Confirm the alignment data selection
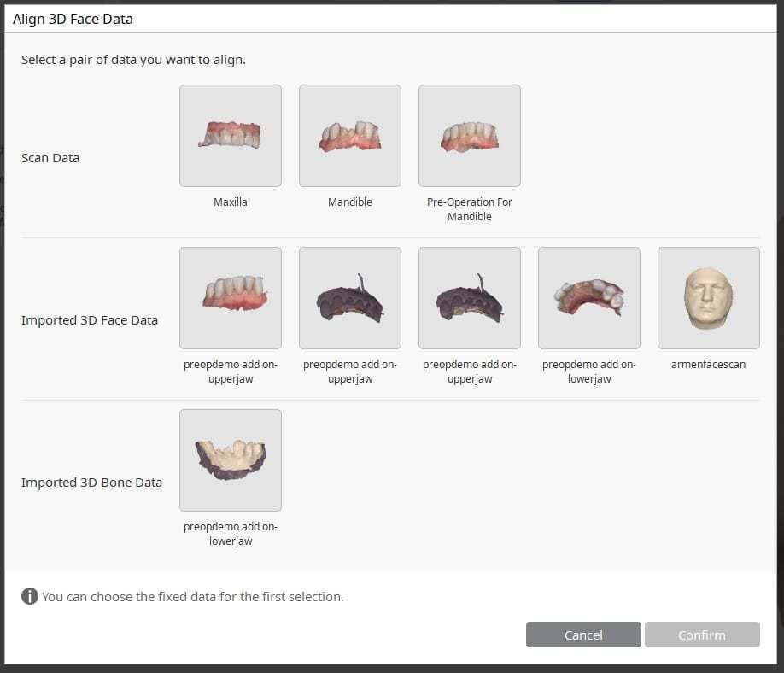Image resolution: width=784 pixels, height=673 pixels. point(702,635)
